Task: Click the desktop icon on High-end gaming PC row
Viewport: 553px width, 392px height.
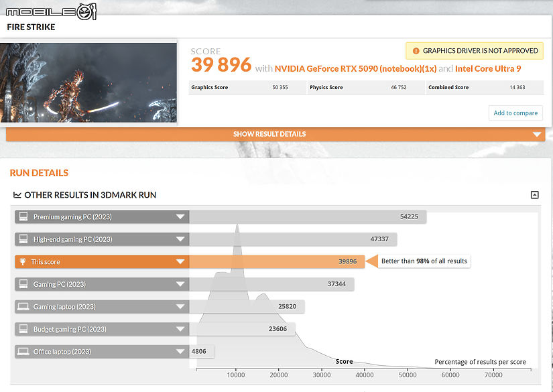Action: [x=23, y=239]
